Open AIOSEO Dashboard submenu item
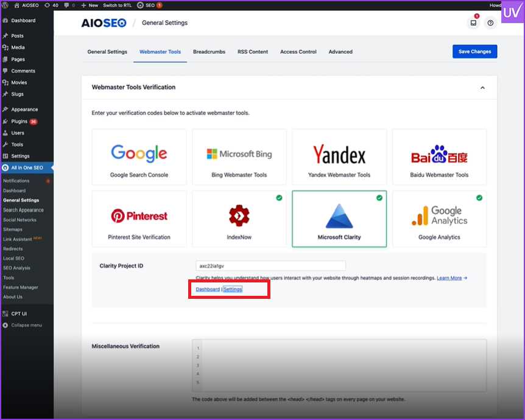This screenshot has width=525, height=420. [15, 191]
